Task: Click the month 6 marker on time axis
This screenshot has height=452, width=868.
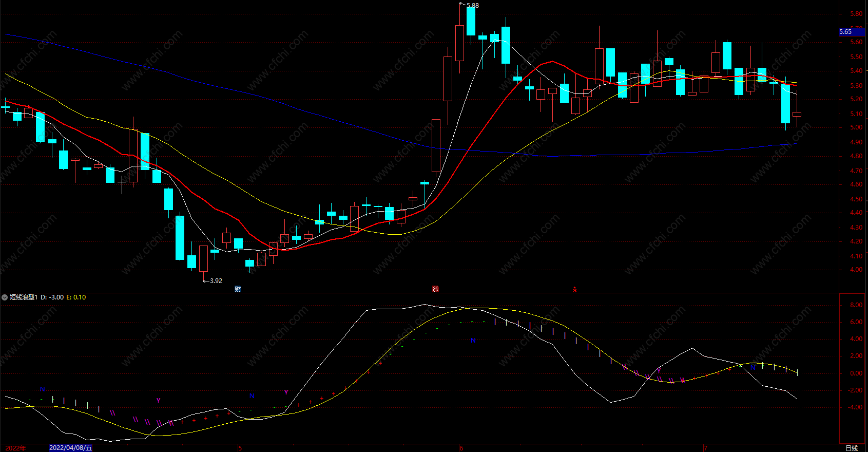Action: click(x=461, y=448)
